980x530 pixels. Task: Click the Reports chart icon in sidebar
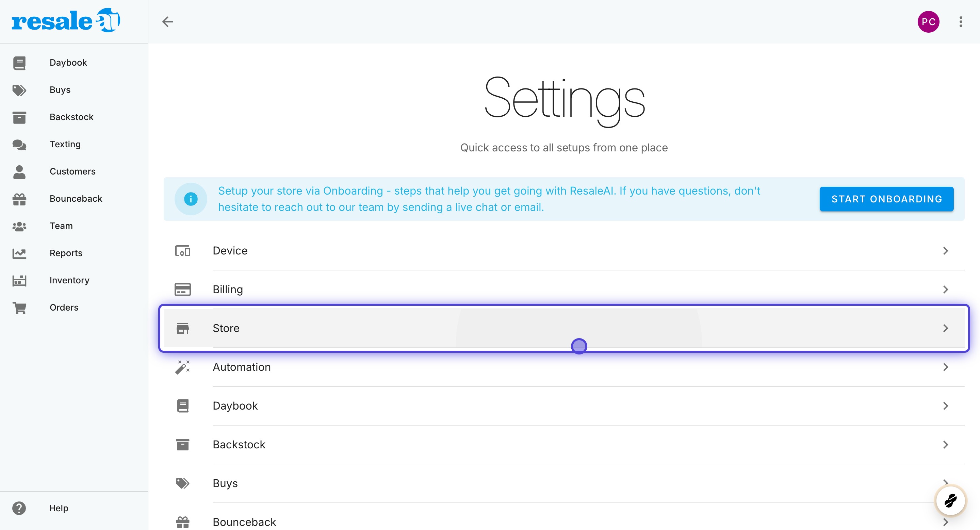[x=19, y=253]
